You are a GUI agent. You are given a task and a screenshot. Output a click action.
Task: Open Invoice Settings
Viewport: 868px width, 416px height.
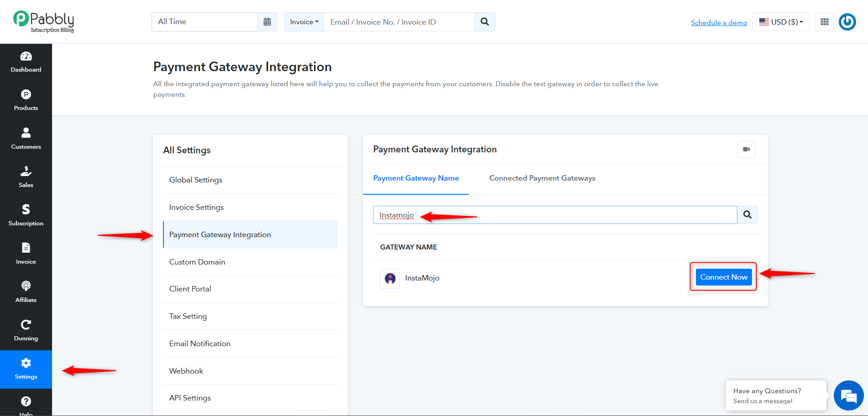[x=250, y=208]
